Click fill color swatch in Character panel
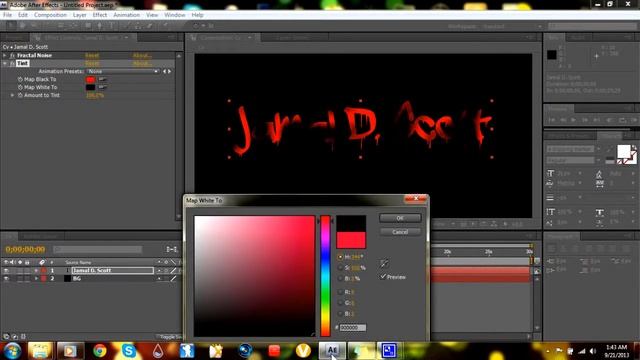Viewport: 640px width, 360px height. click(623, 151)
